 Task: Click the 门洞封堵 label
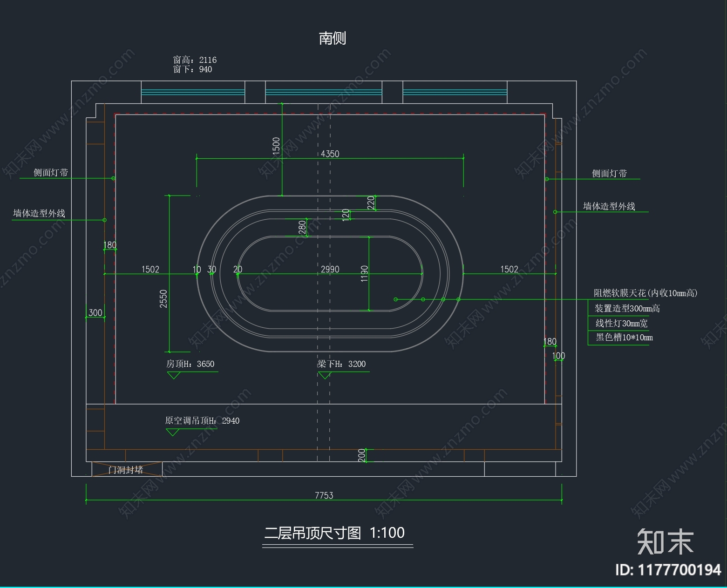point(125,470)
